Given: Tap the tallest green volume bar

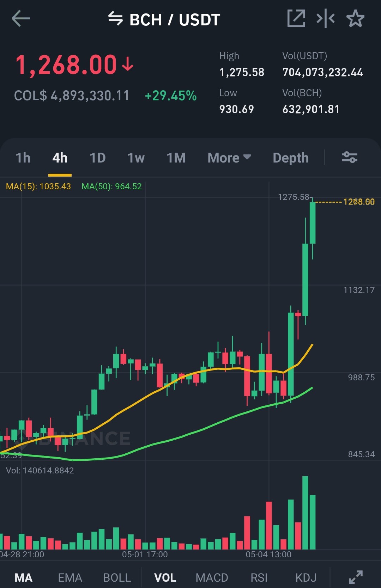Looking at the screenshot, I should coord(306,513).
